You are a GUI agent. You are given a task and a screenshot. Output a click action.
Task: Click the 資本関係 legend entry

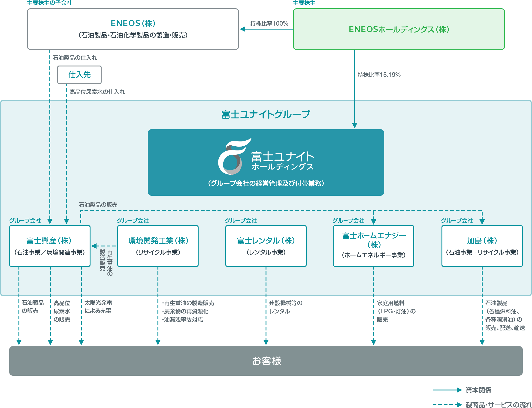(x=478, y=390)
